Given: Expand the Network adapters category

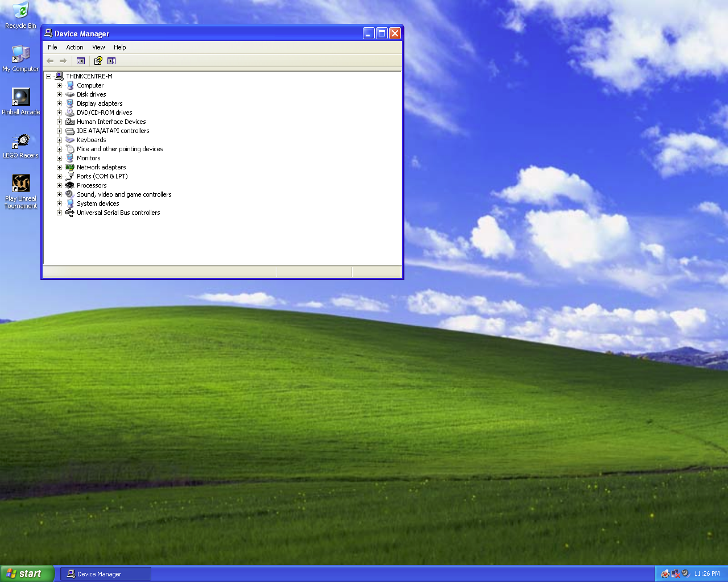Looking at the screenshot, I should (59, 167).
